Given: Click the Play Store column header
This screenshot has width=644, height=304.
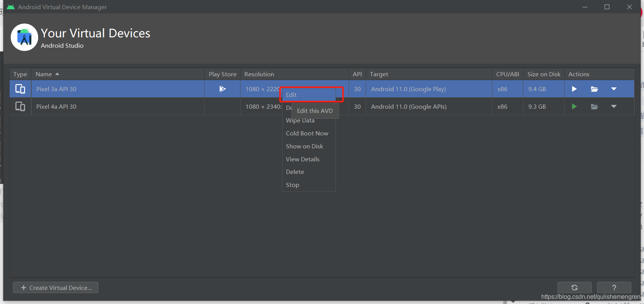Looking at the screenshot, I should [223, 74].
